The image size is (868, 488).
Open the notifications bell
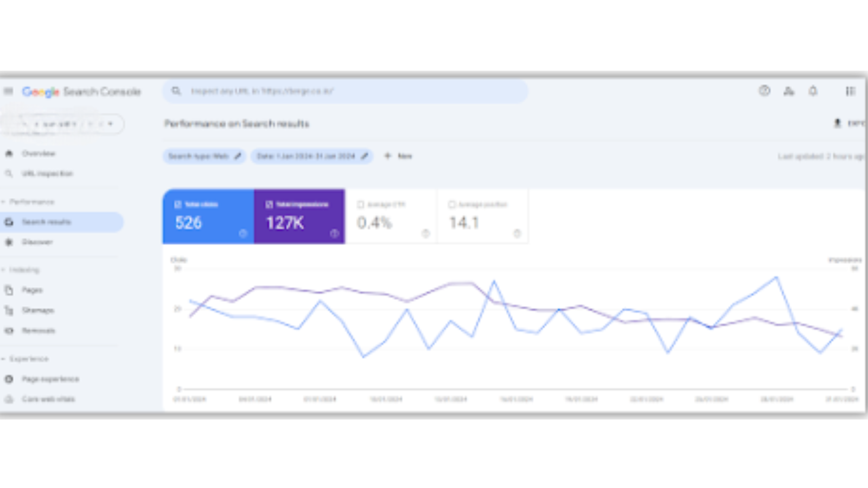point(813,91)
